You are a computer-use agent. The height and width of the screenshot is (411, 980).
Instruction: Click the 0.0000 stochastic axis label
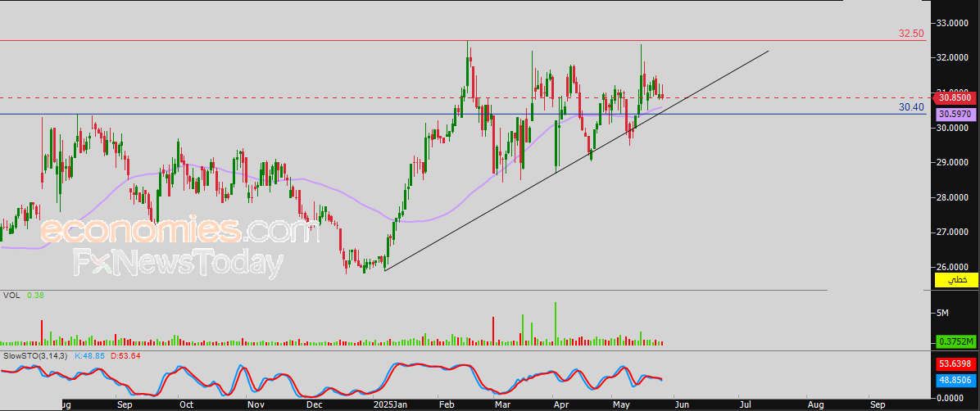tap(951, 398)
